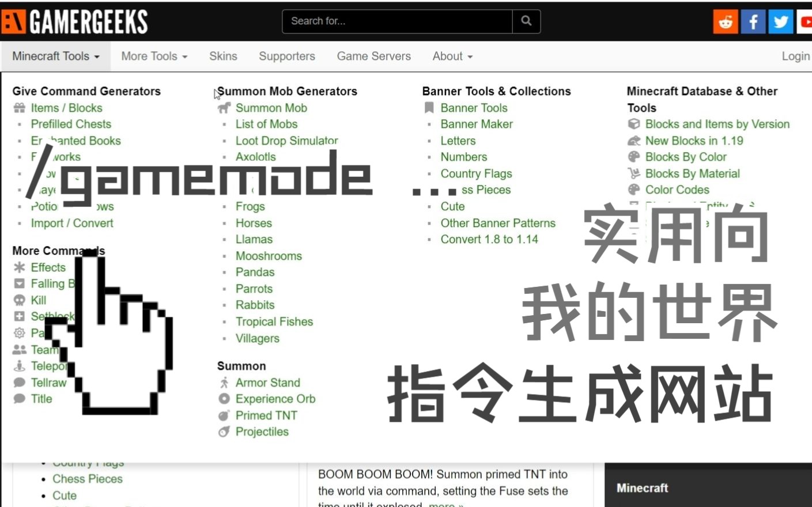
Task: Click the palette icon beside Color Codes
Action: (634, 190)
